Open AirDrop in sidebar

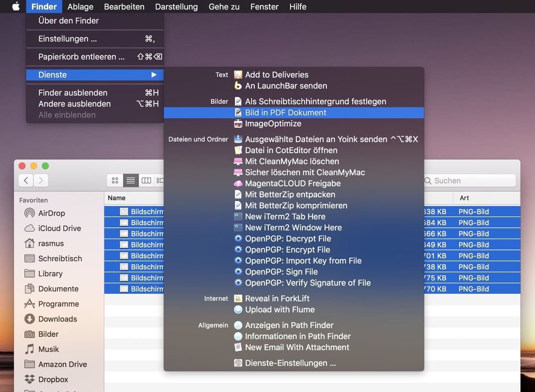click(59, 213)
